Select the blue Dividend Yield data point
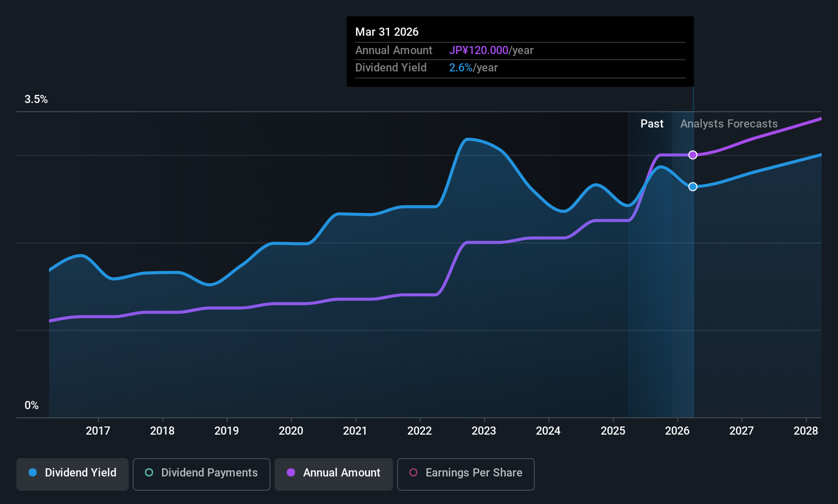The height and width of the screenshot is (504, 838). pos(693,187)
